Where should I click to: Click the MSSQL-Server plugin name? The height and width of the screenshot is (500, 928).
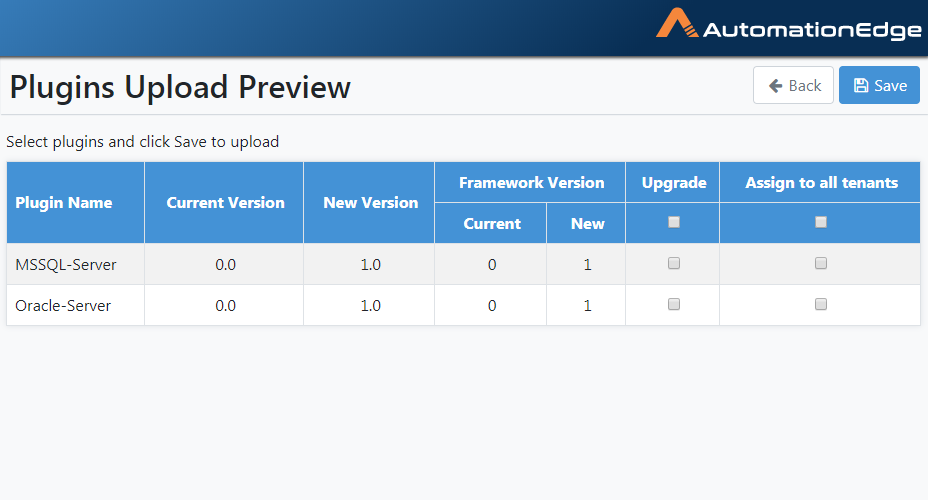66,264
